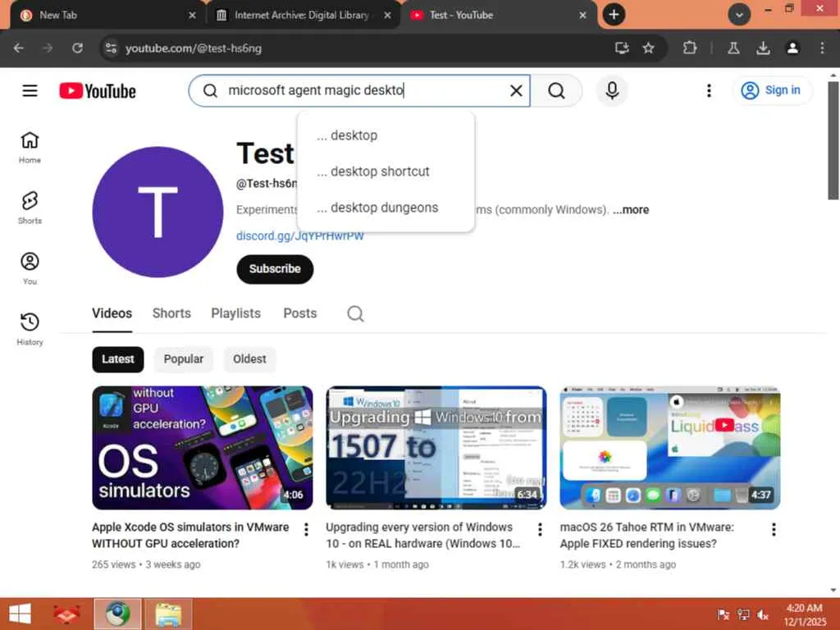Expand channel description with ...more
The image size is (840, 630).
(631, 209)
